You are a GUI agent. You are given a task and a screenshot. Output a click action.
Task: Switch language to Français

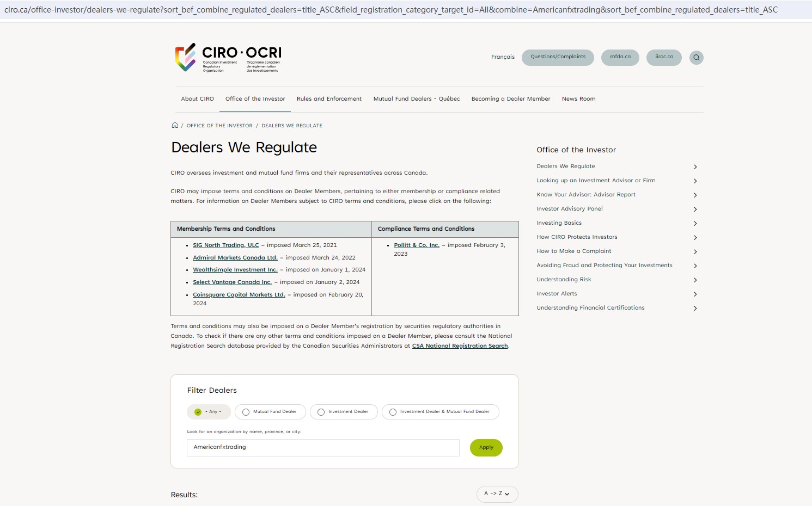tap(503, 57)
